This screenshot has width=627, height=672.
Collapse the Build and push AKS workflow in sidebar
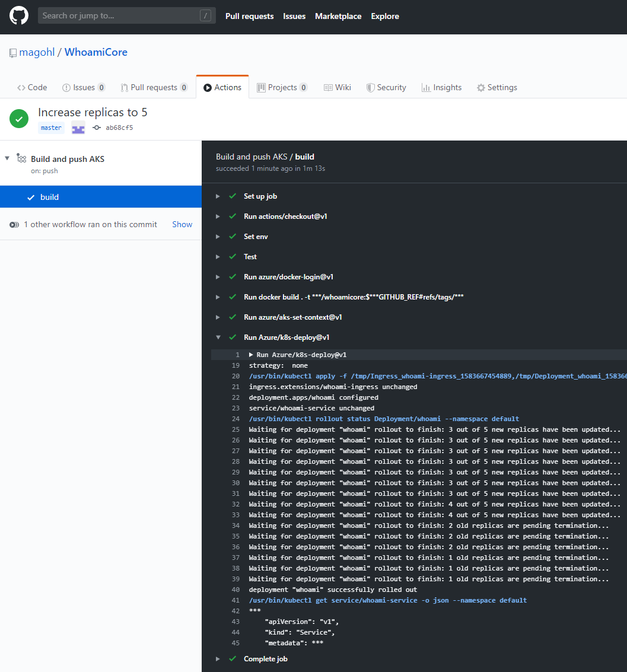click(7, 158)
